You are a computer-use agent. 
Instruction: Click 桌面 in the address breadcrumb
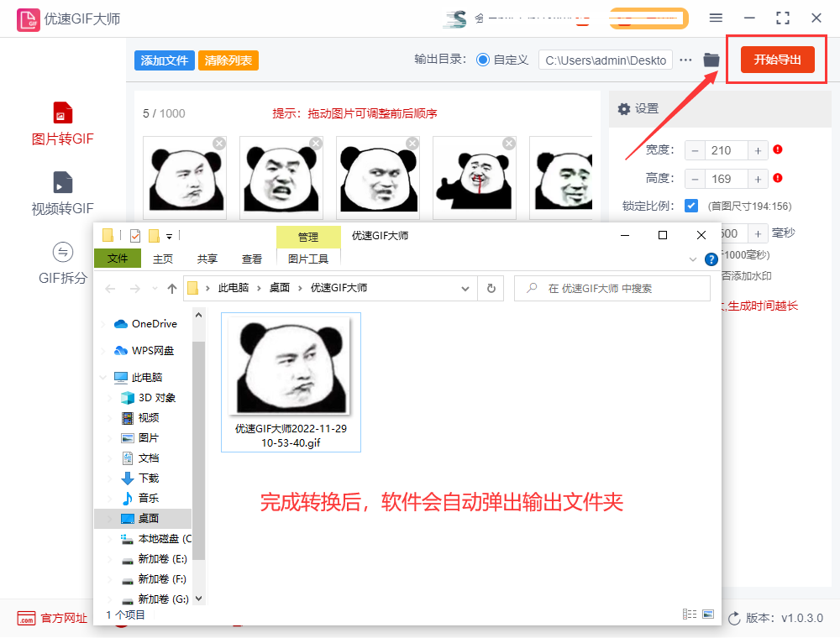tap(279, 288)
